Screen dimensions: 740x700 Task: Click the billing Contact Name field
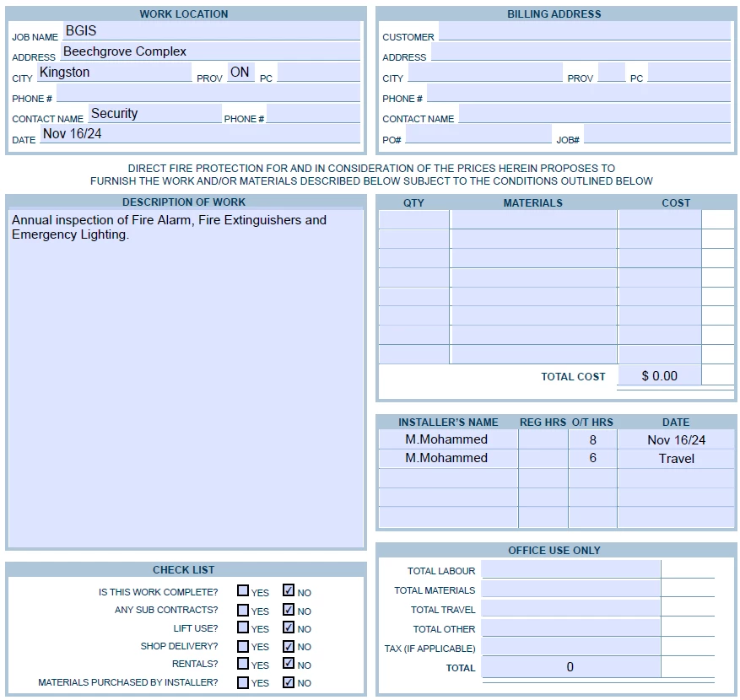click(595, 113)
